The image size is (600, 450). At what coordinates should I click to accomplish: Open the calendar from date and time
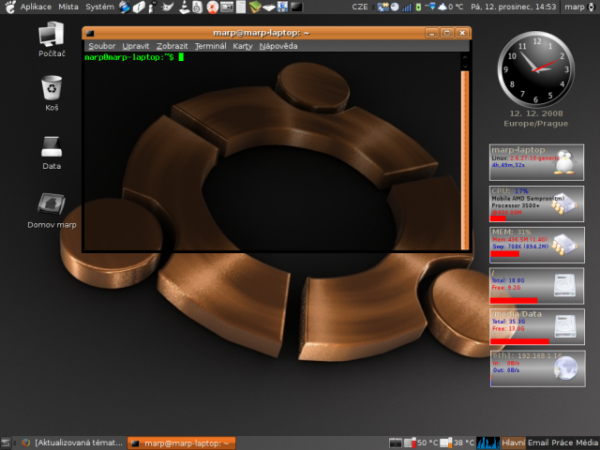click(513, 7)
